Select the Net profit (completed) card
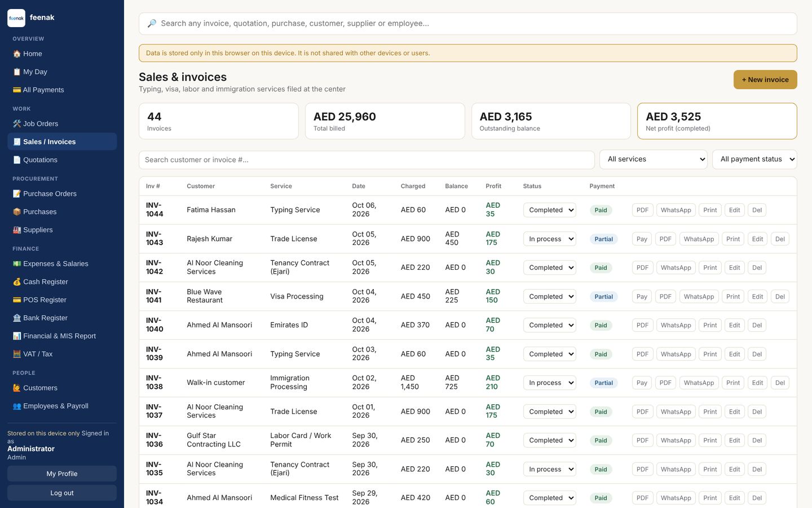The image size is (812, 508). point(717,121)
